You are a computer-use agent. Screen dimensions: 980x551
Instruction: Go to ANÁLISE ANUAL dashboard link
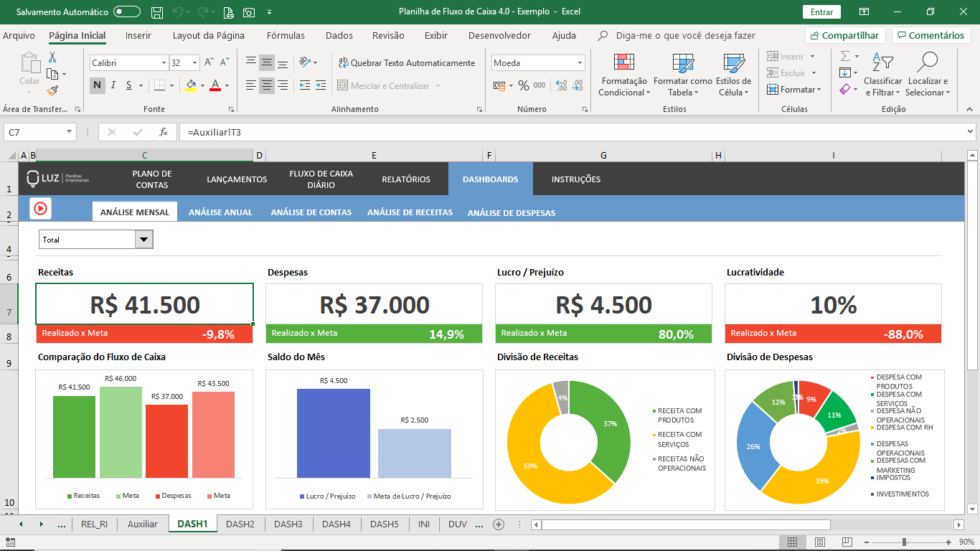220,212
